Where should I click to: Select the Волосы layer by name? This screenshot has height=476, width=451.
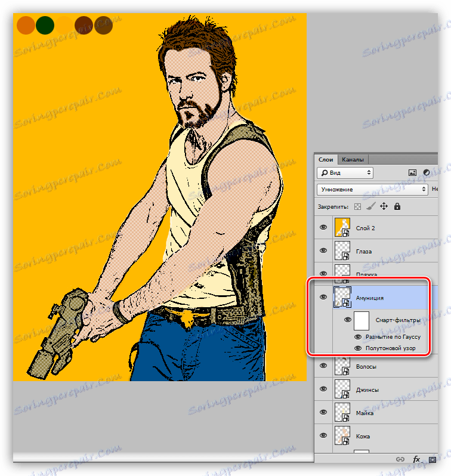point(366,367)
